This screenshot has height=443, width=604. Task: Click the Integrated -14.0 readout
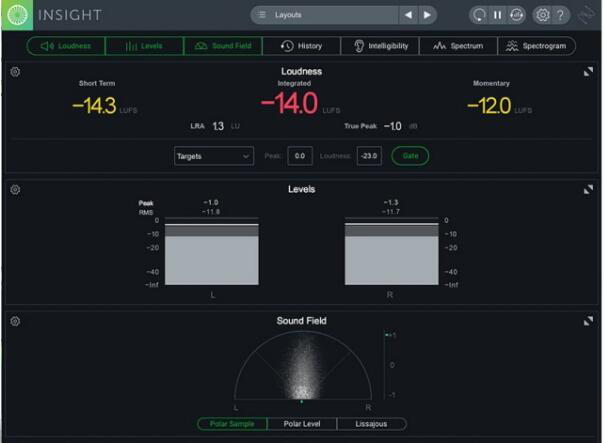pyautogui.click(x=289, y=103)
